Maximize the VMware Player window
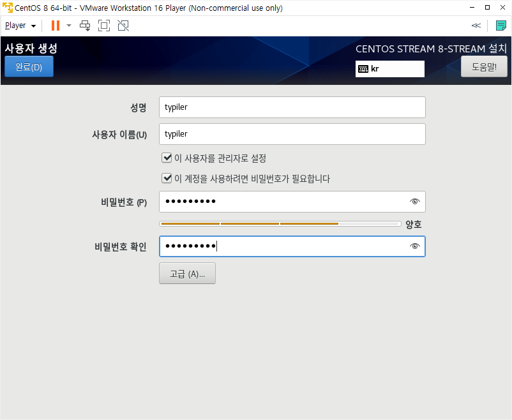 [487, 7]
